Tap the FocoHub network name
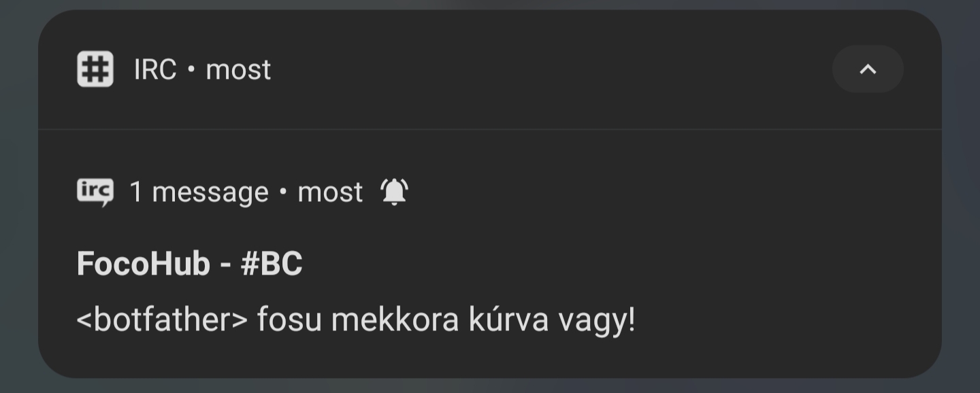This screenshot has height=393, width=980. [x=143, y=263]
